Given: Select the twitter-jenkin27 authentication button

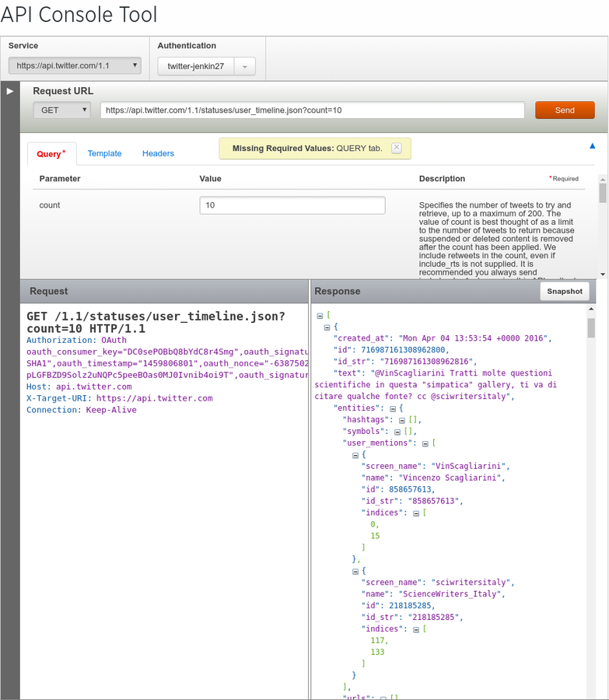Looking at the screenshot, I should pos(195,67).
